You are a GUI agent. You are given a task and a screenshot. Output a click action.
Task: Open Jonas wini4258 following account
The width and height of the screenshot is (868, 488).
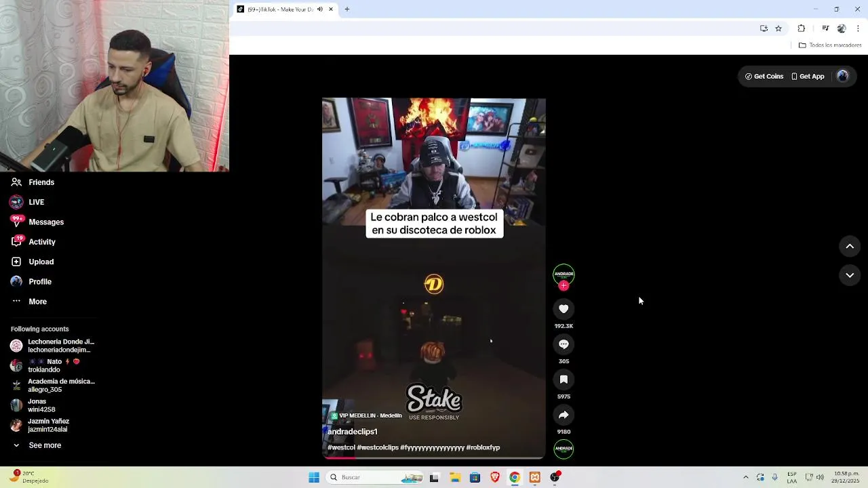tap(33, 405)
